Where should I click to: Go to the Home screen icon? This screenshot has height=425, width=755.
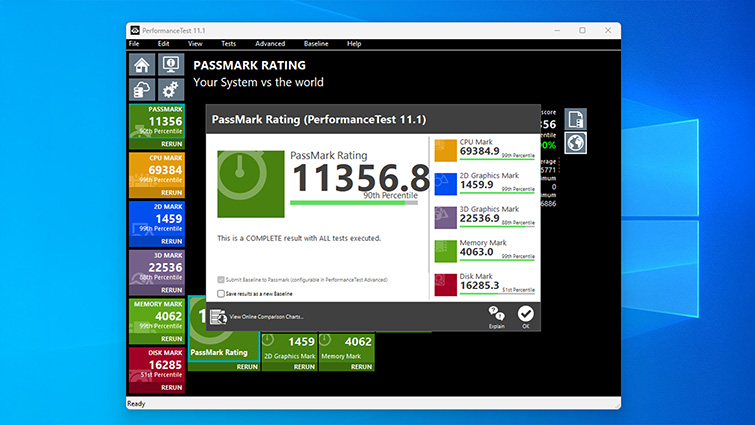[142, 64]
